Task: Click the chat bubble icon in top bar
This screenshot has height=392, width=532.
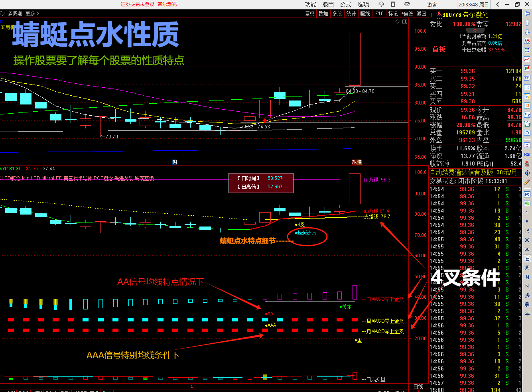Action: click(x=381, y=4)
